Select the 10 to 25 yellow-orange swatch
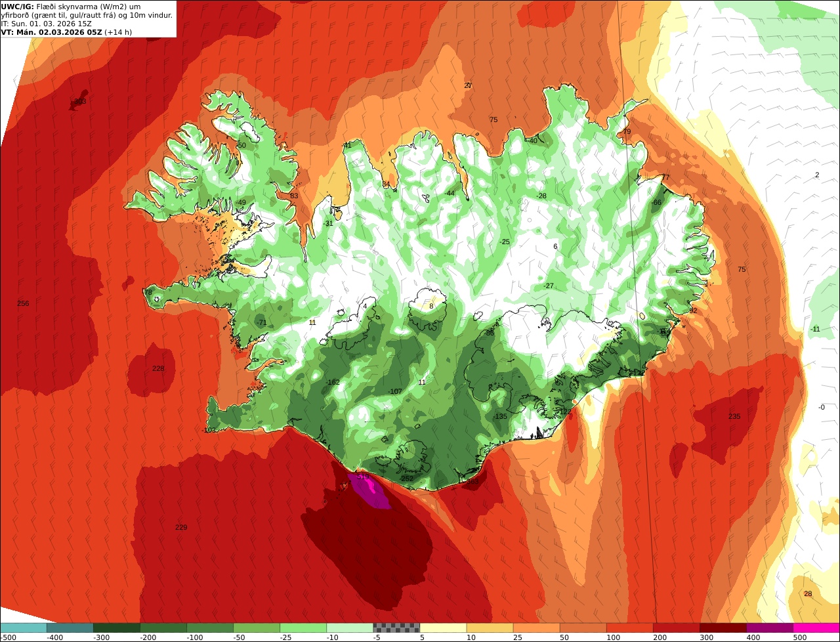840x642 pixels. [x=490, y=628]
